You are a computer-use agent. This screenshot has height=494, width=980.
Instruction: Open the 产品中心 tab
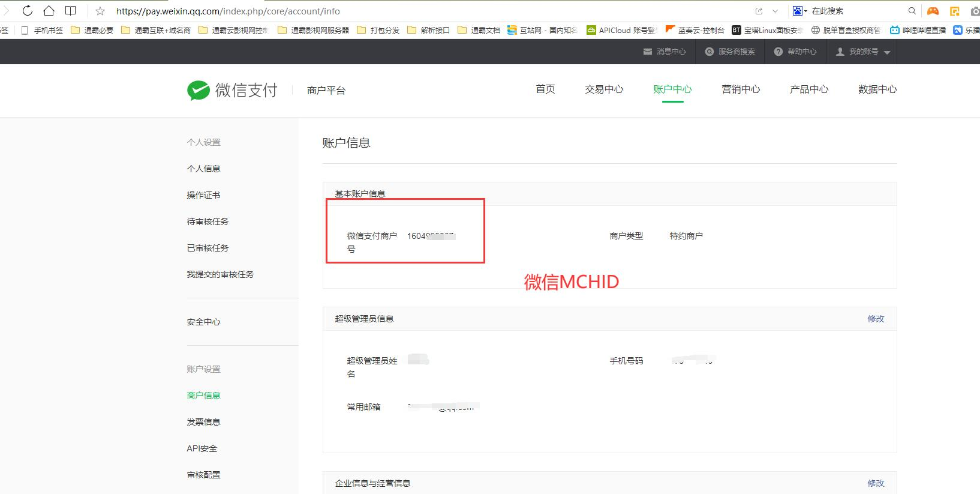click(809, 89)
